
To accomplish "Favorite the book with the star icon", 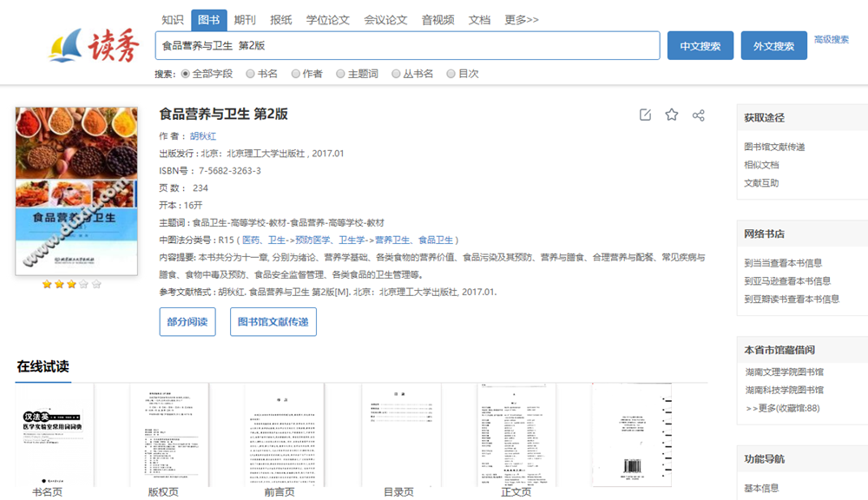I will (x=672, y=115).
